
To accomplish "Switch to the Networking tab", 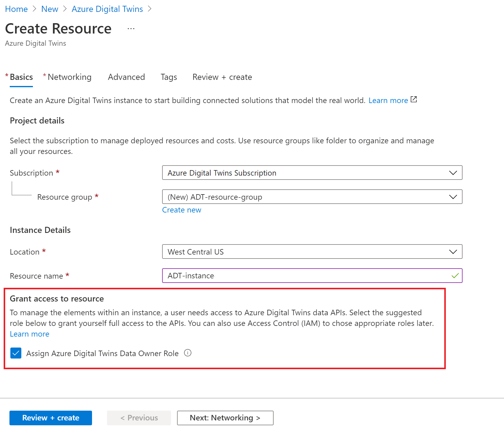I will coord(69,77).
